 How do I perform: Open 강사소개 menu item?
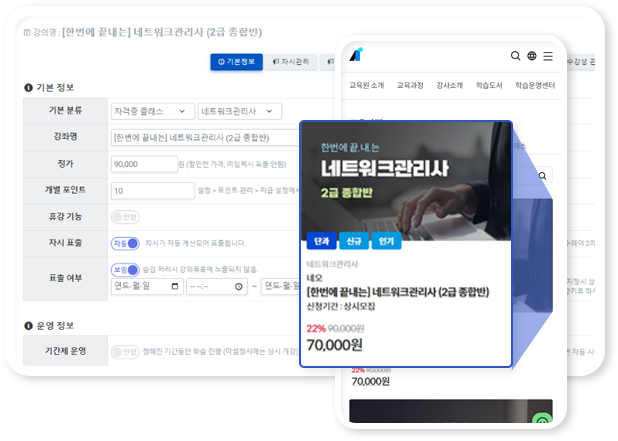point(449,85)
